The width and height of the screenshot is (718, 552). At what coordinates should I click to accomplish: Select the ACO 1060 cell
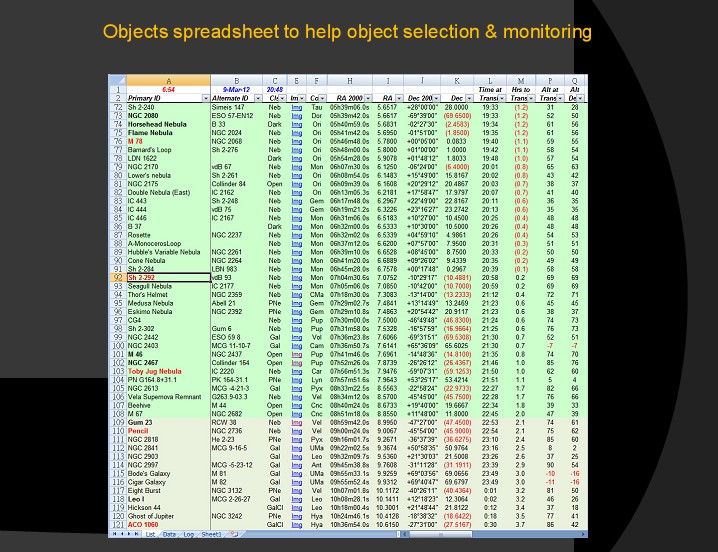click(168, 525)
